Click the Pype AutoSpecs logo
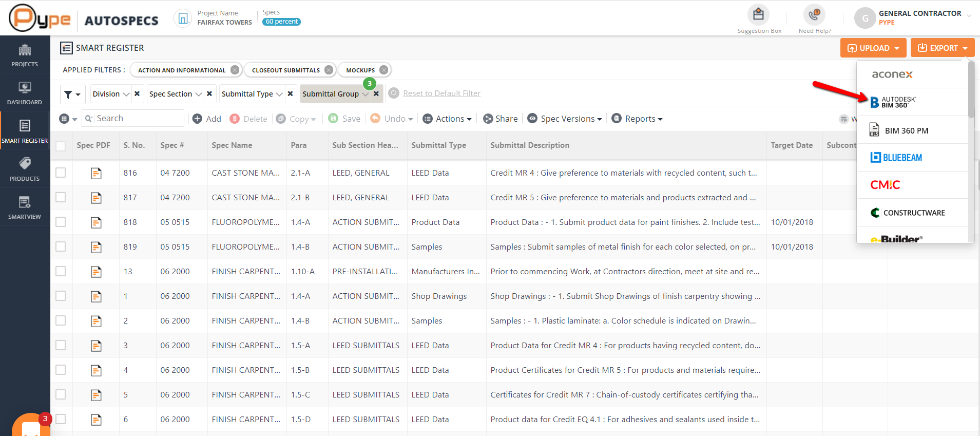The height and width of the screenshot is (436, 980). [83, 18]
